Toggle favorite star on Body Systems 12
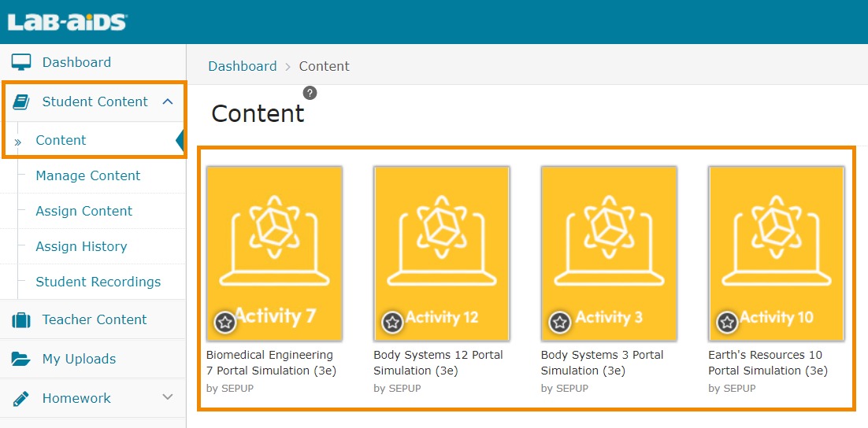Image resolution: width=868 pixels, height=428 pixels. (392, 322)
